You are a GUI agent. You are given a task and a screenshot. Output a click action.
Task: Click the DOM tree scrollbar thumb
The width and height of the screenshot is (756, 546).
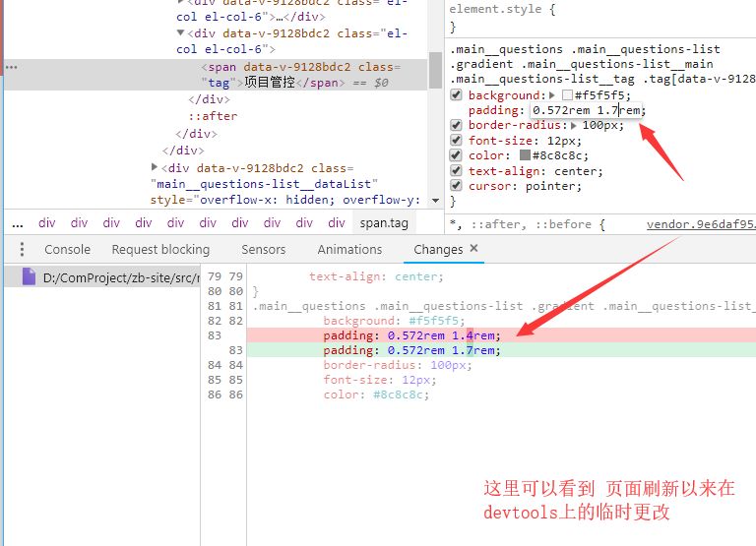435,70
